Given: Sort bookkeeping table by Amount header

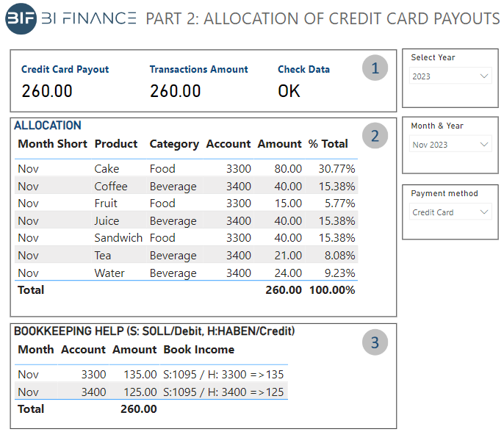Looking at the screenshot, I should 134,350.
